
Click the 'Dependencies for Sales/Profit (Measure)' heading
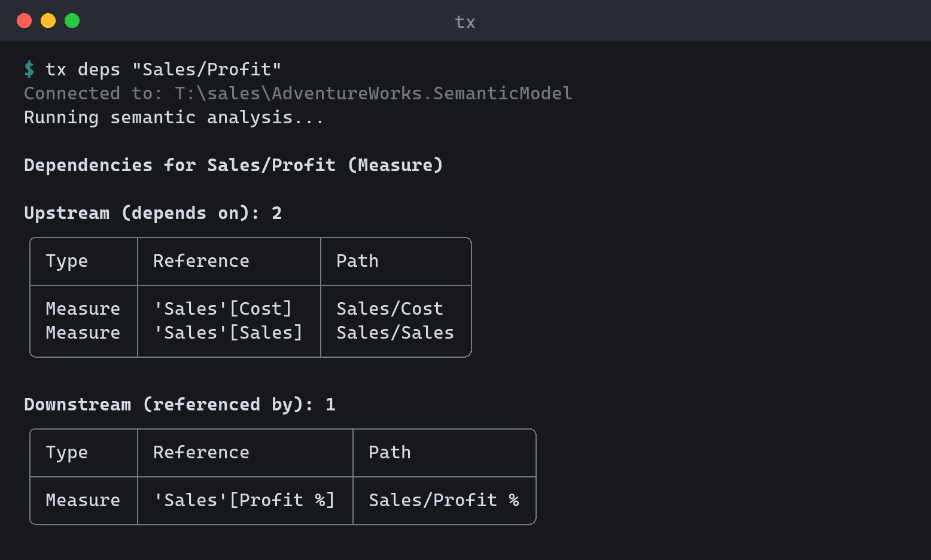click(x=233, y=165)
